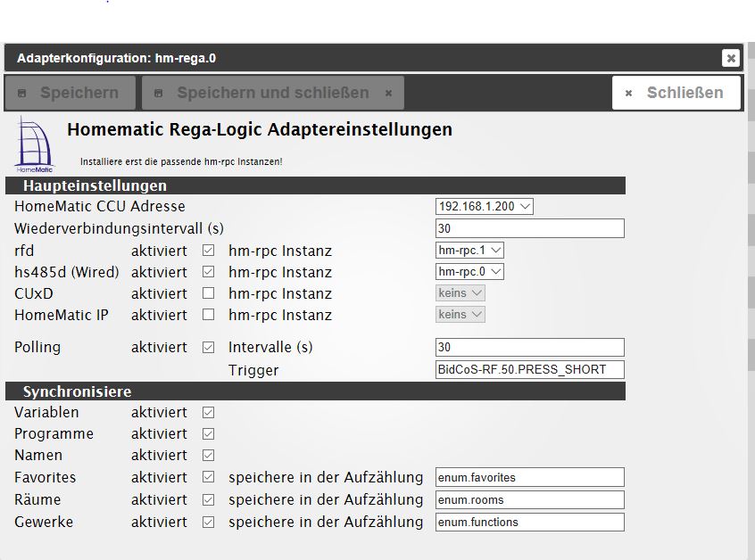Click the HomeMatic logo icon
This screenshot has width=755, height=560.
coord(35,144)
